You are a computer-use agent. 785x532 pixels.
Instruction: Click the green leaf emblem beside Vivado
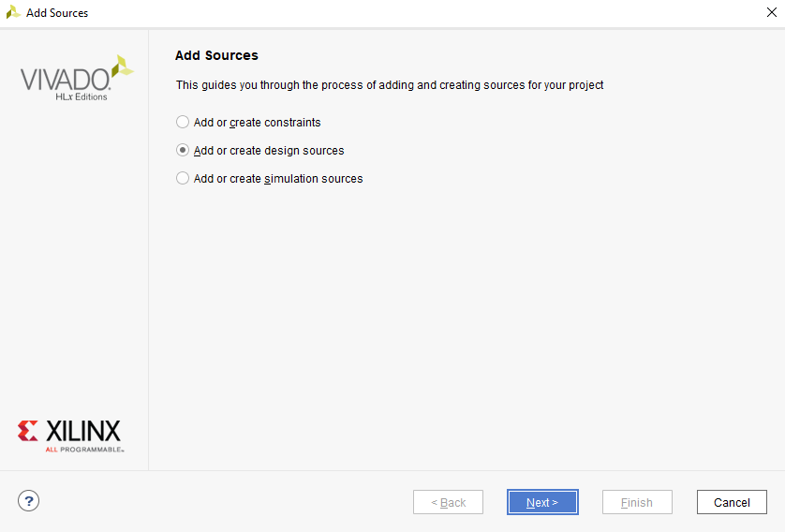coord(123,66)
